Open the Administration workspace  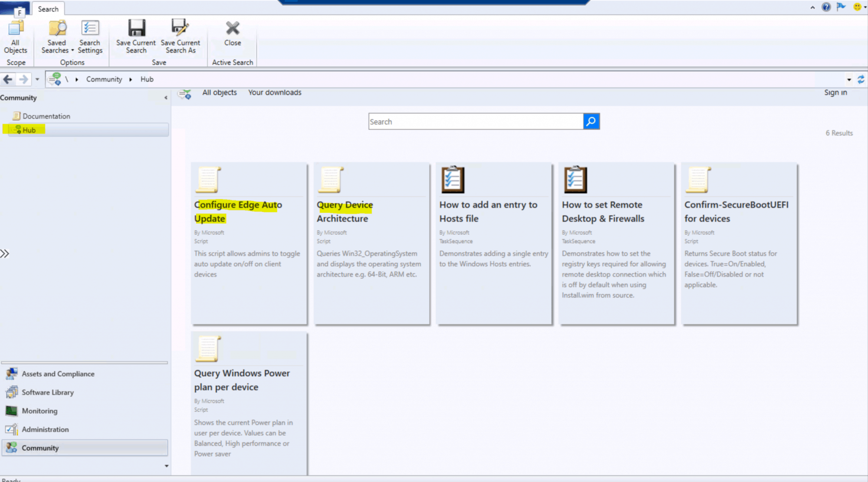pos(85,429)
